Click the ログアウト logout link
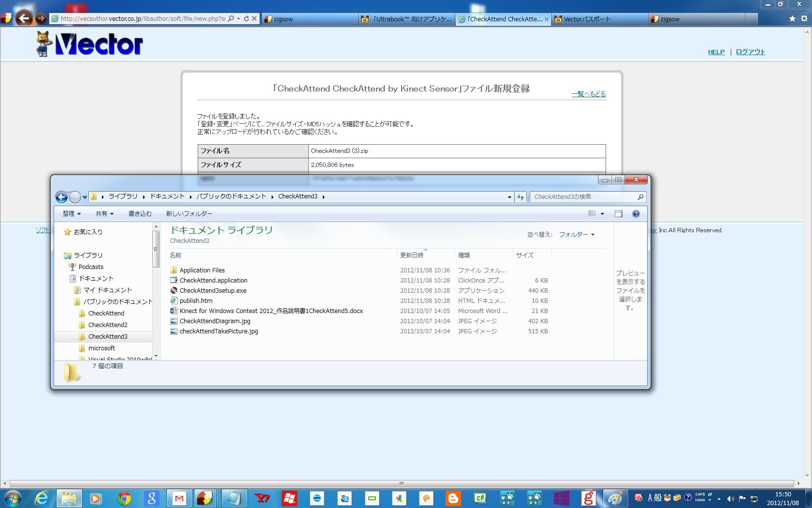 (750, 52)
